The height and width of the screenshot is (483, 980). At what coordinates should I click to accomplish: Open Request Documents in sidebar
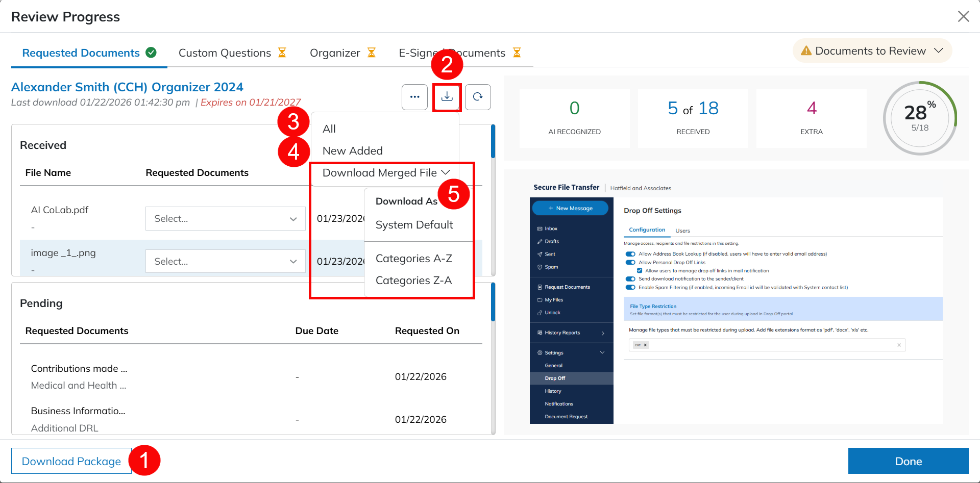point(567,287)
